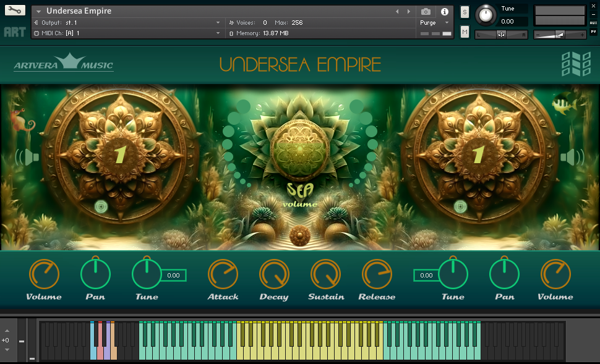Open instrument edit mode with the wrench icon
This screenshot has height=364, width=600.
click(15, 11)
